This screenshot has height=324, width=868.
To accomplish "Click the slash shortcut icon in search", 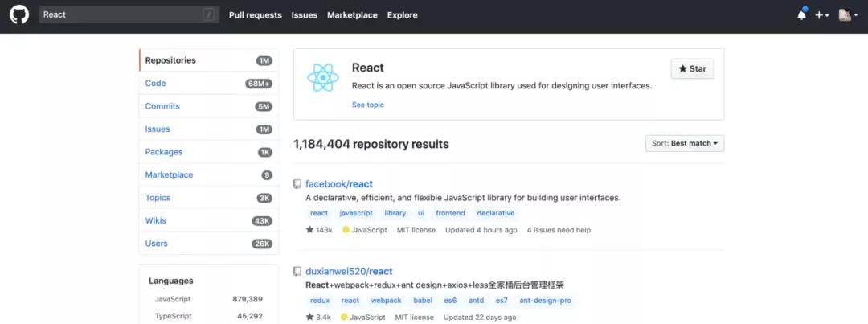I will [209, 15].
